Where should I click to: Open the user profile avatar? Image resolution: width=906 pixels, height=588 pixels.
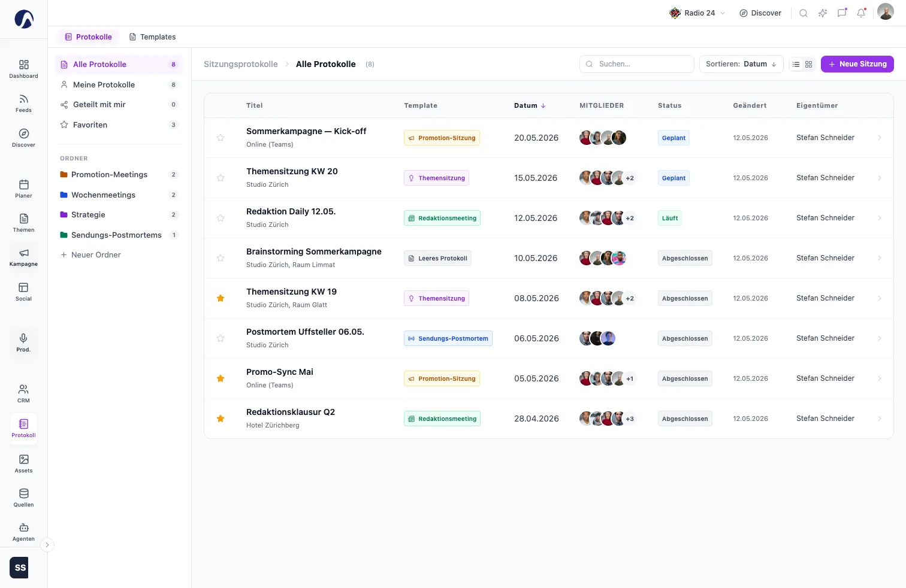(x=885, y=12)
